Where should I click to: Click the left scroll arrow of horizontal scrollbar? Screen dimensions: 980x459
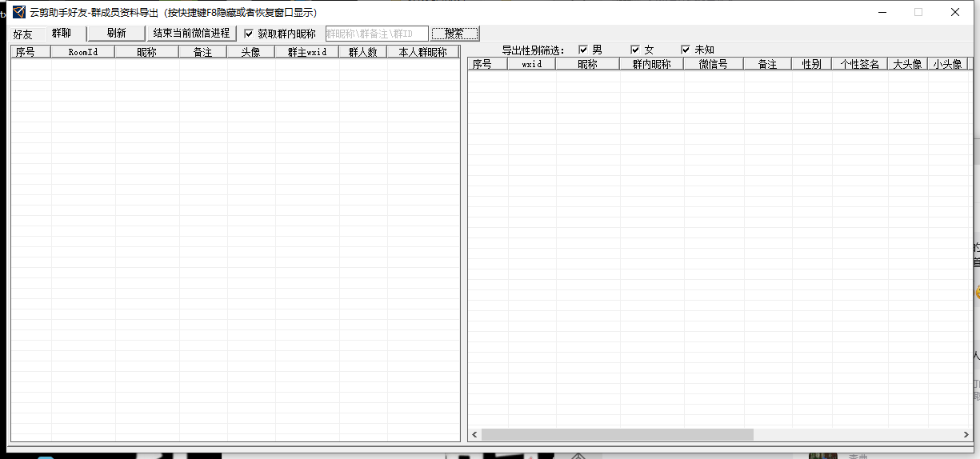pyautogui.click(x=474, y=434)
